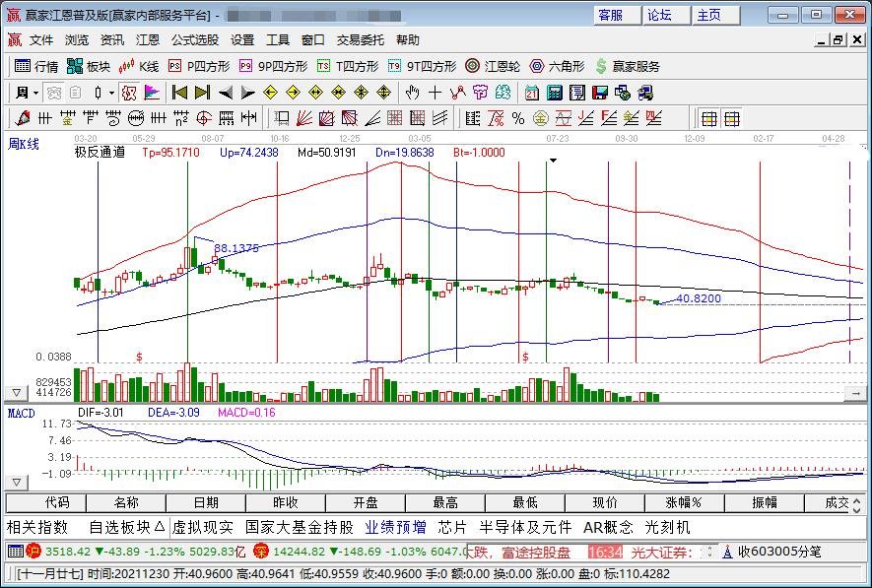Click the 深 Shenzhen index badge
This screenshot has width=872, height=588.
point(261,552)
